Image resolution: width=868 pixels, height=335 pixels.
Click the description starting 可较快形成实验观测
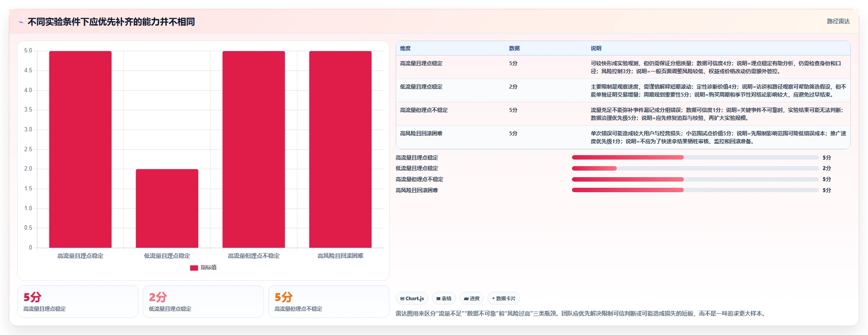pyautogui.click(x=716, y=67)
